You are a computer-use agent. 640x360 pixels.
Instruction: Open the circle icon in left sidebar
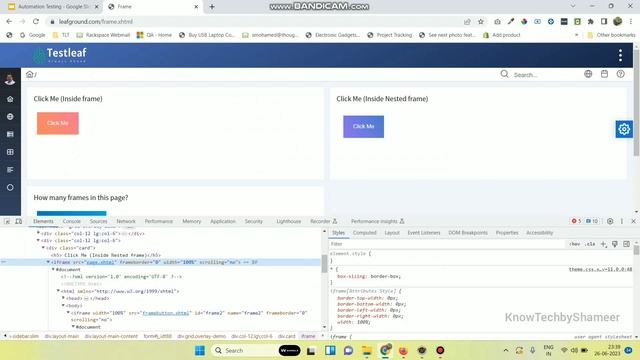coord(10,187)
